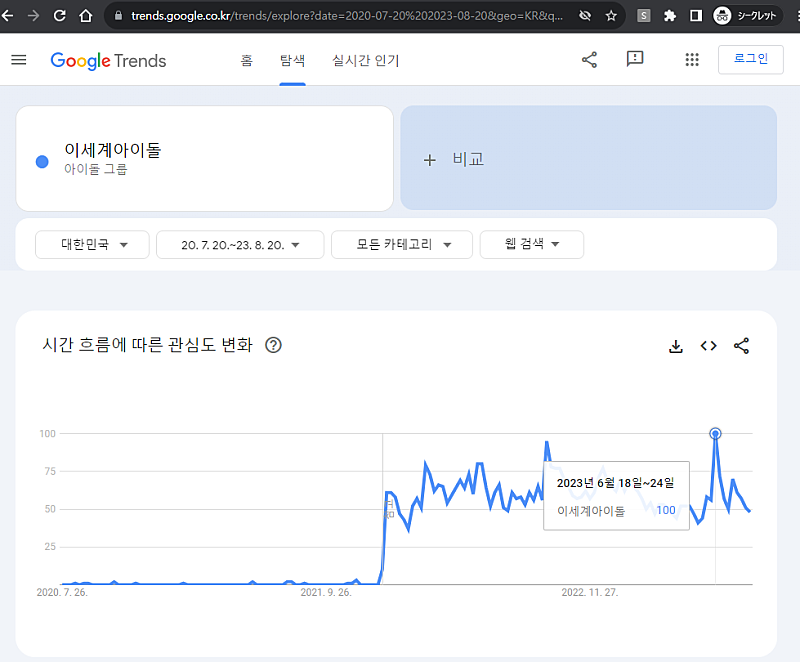Toggle the browser side panel icon
Screen dimensions: 800x662
(696, 16)
